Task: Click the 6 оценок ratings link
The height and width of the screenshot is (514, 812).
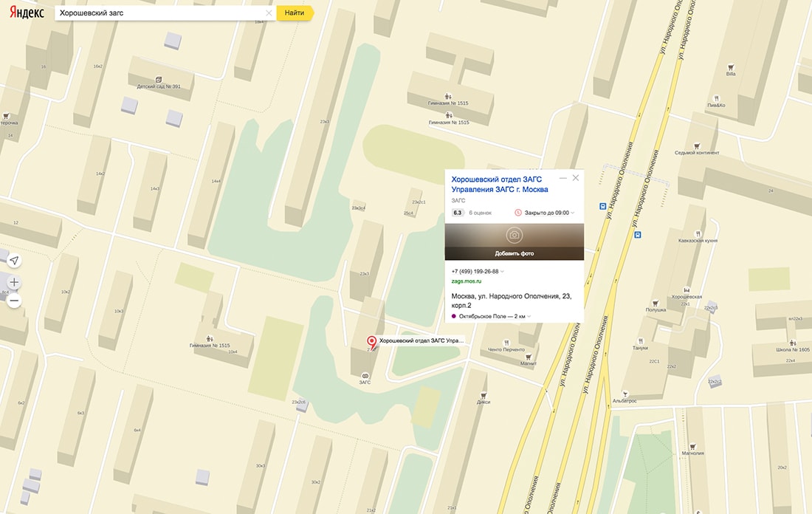Action: tap(480, 213)
